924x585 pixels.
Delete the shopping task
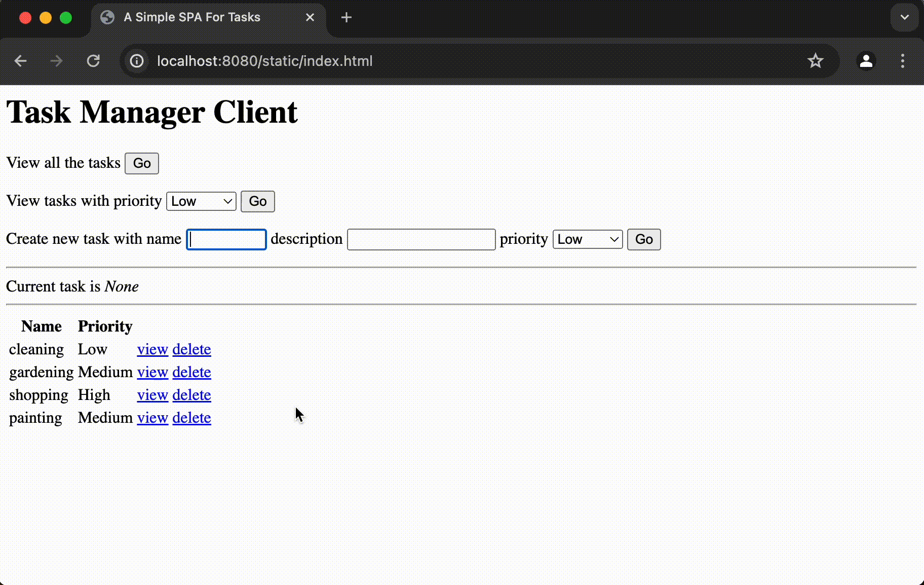coord(191,395)
